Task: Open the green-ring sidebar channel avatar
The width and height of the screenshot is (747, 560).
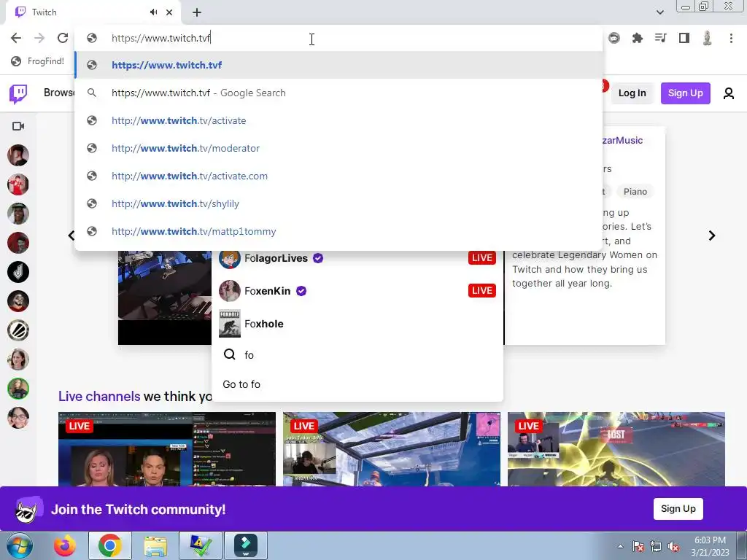Action: pos(18,389)
